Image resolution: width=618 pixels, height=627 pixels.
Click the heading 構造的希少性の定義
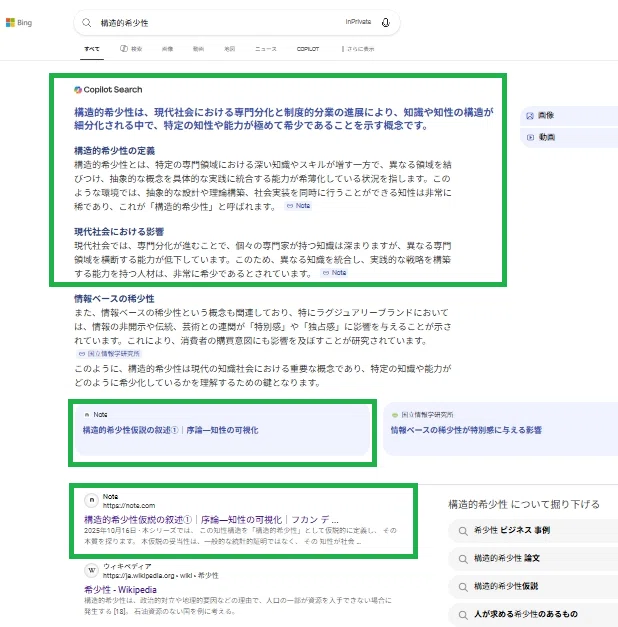[114, 151]
